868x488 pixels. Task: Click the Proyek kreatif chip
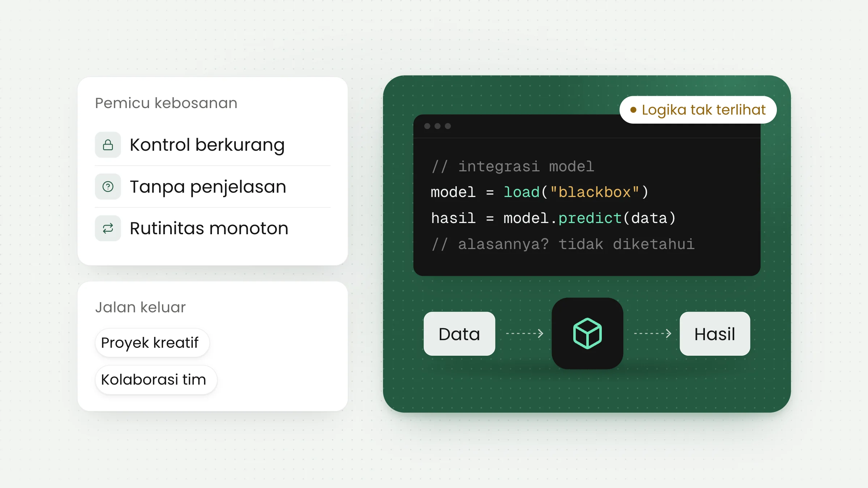click(x=152, y=343)
